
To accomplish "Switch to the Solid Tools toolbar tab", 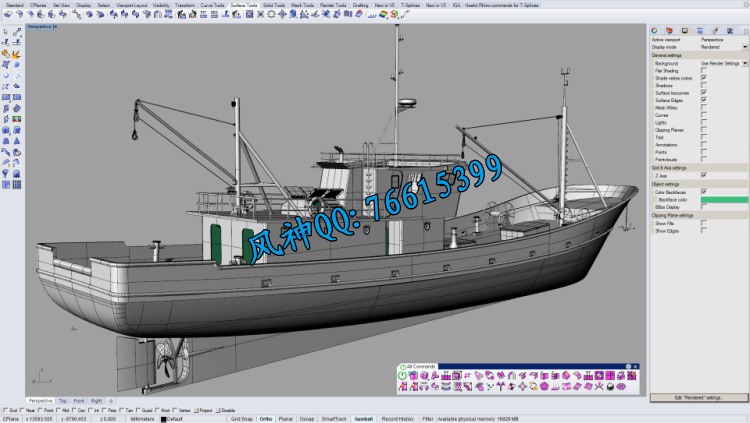I will point(274,5).
